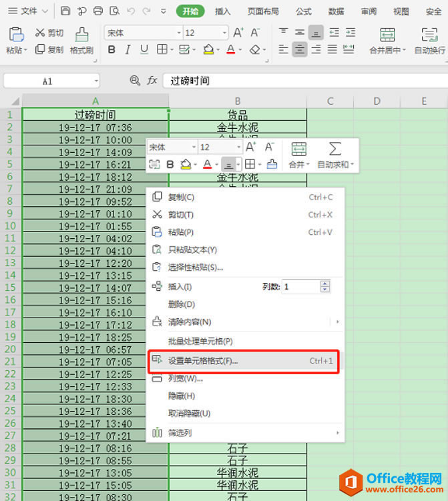448x501 pixels.
Task: Click the eraser clear format icon
Action: point(255,49)
